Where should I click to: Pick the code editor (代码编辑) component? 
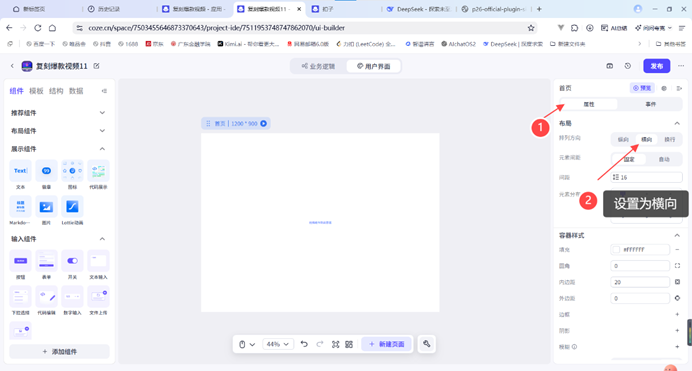[x=46, y=296]
